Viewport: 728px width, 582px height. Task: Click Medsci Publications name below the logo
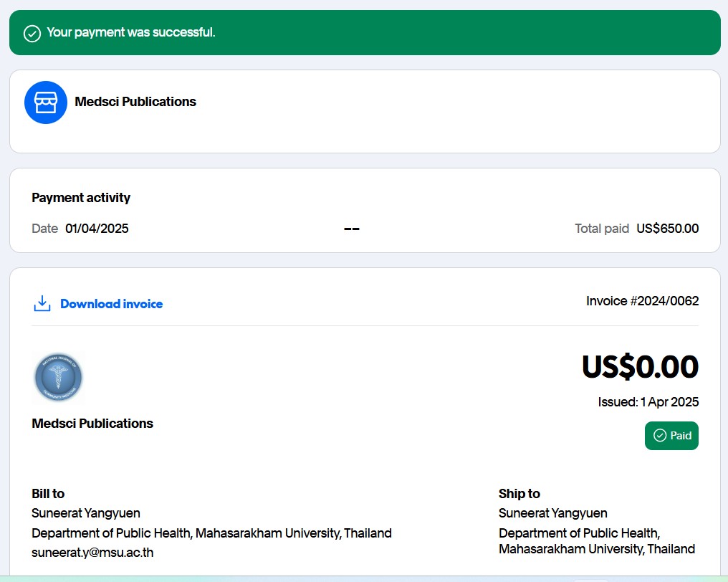(x=92, y=424)
